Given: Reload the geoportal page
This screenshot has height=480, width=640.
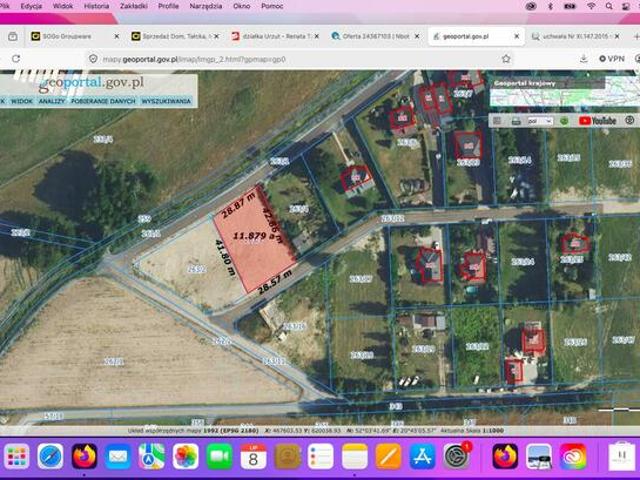Looking at the screenshot, I should [16, 59].
